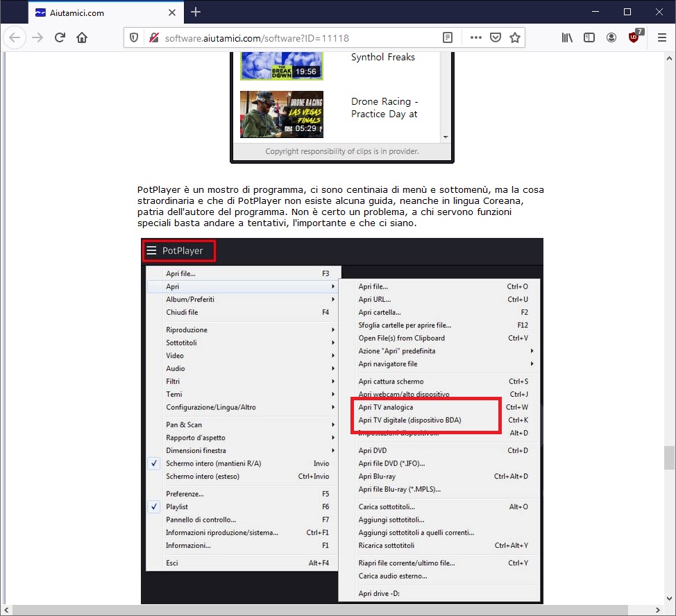Open the Synthol Freaks video thumbnail

pyautogui.click(x=282, y=66)
